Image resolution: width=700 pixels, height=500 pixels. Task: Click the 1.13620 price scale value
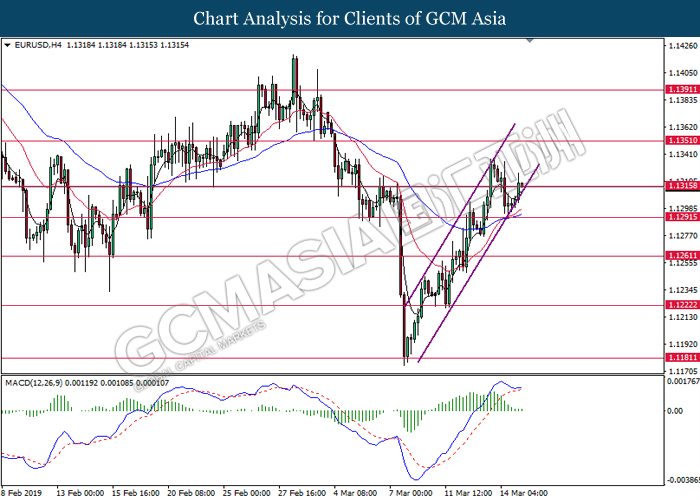tap(683, 127)
